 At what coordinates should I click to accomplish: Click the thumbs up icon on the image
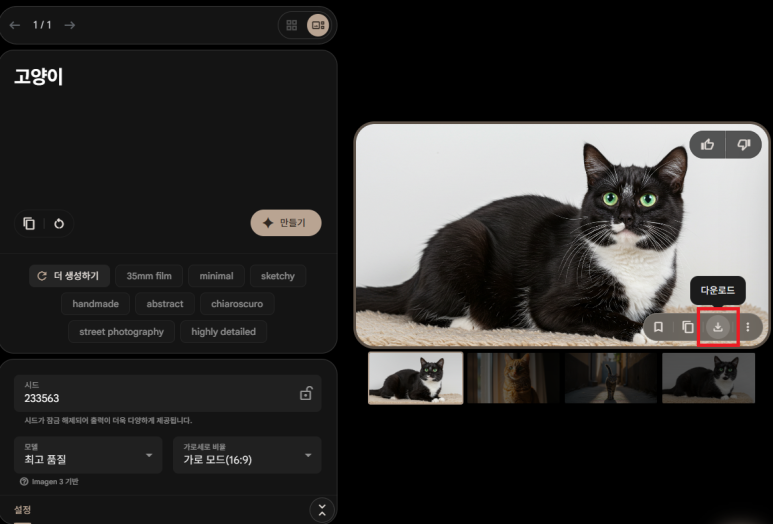tap(708, 145)
